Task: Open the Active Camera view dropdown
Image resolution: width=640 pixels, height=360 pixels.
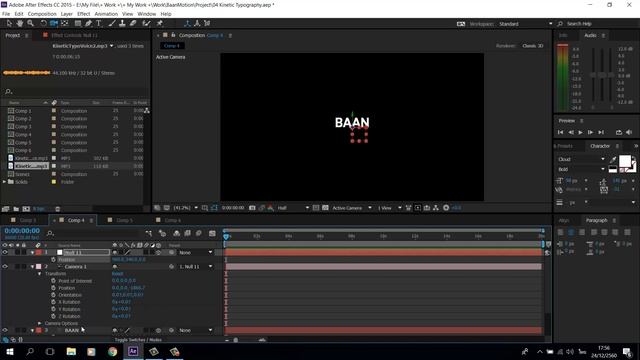Action: tap(352, 208)
